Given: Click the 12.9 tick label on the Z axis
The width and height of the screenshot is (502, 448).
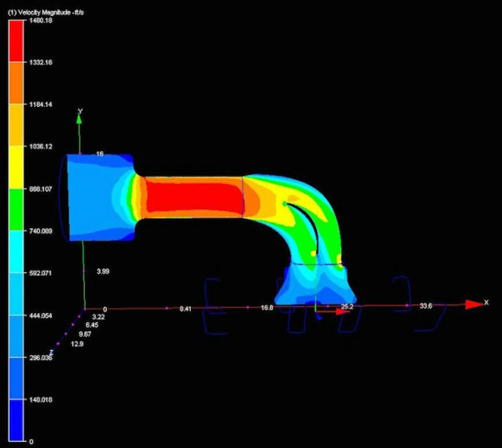Looking at the screenshot, I should 77,344.
